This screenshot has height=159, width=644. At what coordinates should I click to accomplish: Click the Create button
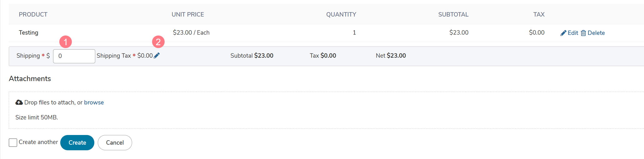pyautogui.click(x=77, y=142)
